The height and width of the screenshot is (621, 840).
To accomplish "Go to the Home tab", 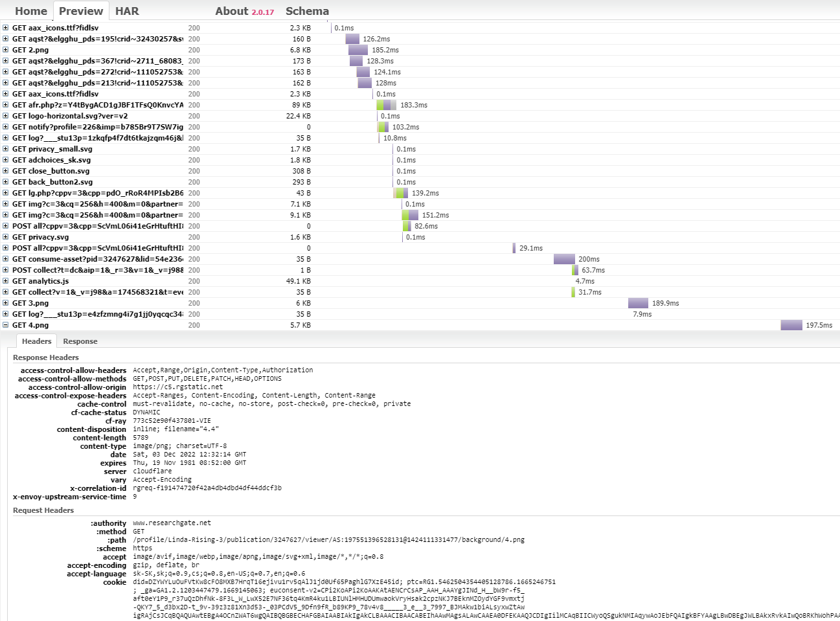I will (31, 11).
